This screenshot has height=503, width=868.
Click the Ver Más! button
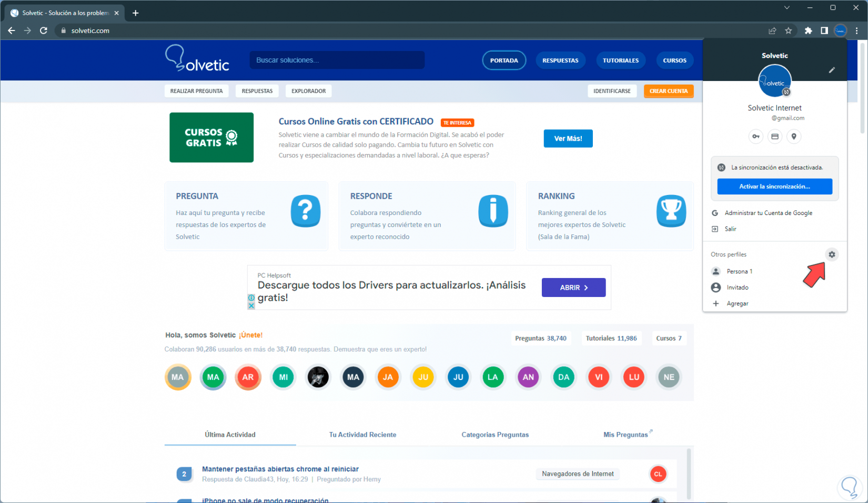(568, 139)
